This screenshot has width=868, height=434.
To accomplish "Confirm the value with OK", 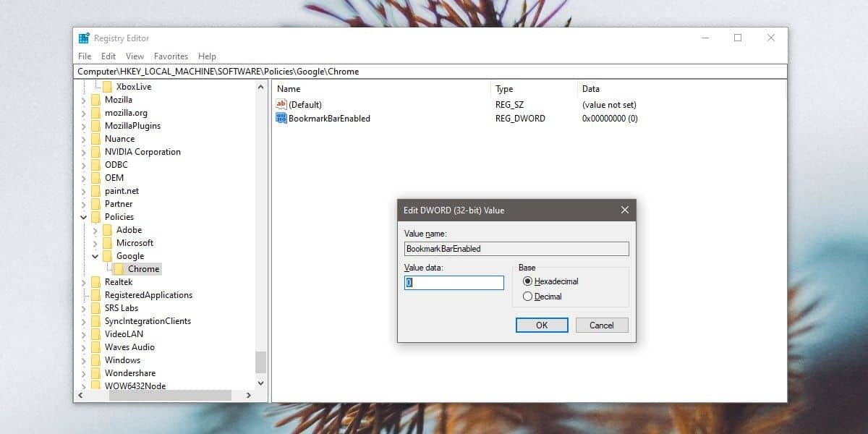I will (x=541, y=325).
